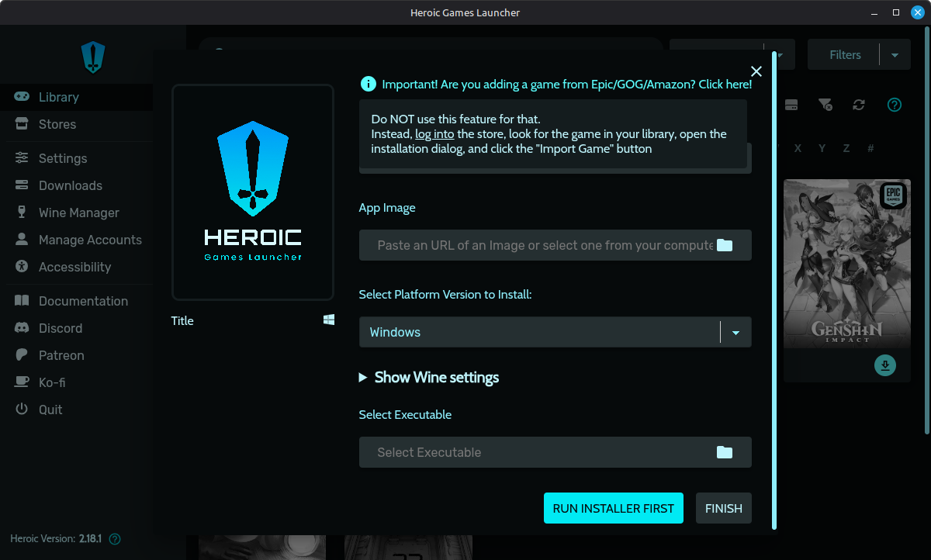Click the dialog's vertical scrollbar
The height and width of the screenshot is (560, 931).
click(774, 290)
